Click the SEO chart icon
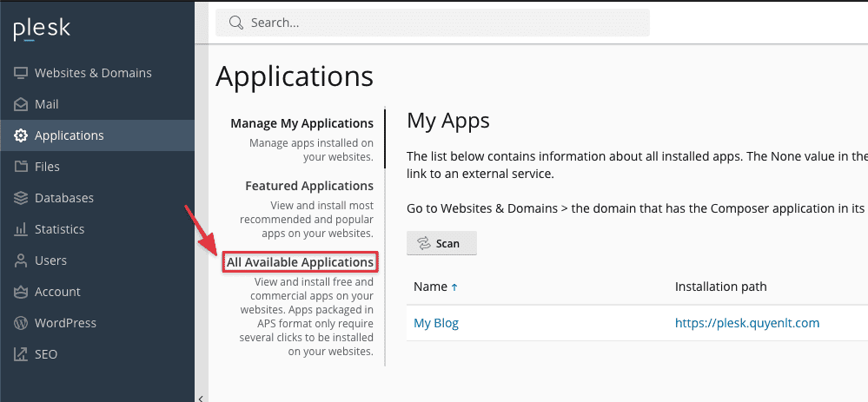This screenshot has height=402, width=868. tap(21, 354)
